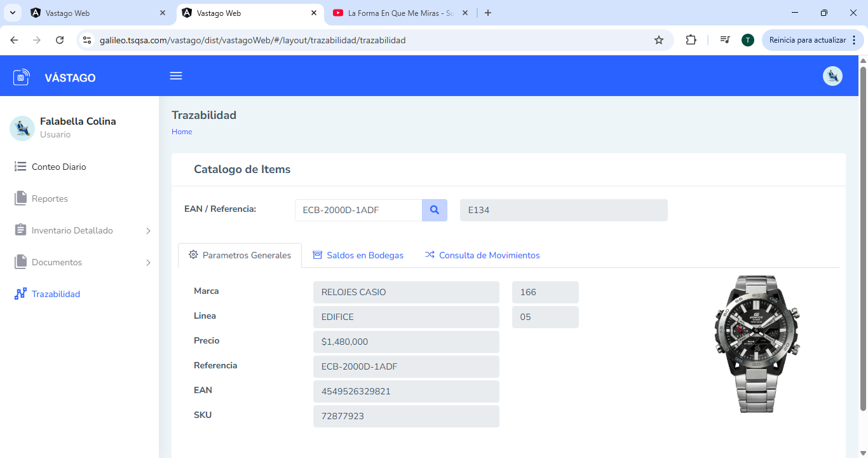
Task: Switch to the YouTube browser tab
Action: coord(401,13)
